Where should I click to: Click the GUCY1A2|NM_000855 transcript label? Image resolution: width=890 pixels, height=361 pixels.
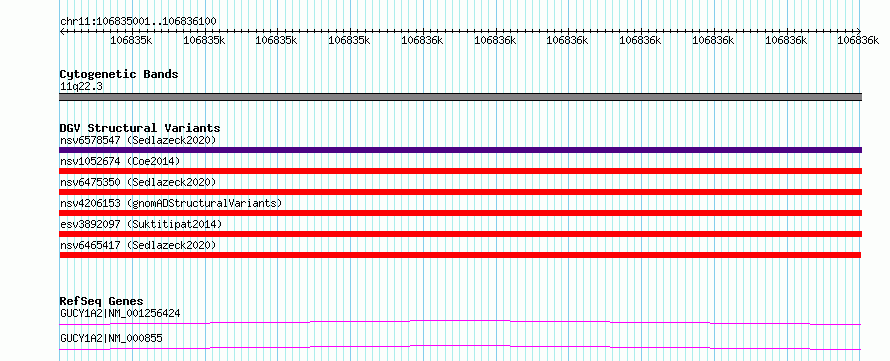tap(111, 338)
